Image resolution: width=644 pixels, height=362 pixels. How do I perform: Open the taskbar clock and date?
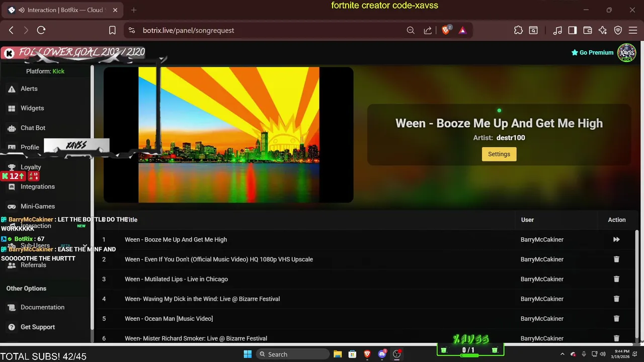(621, 354)
